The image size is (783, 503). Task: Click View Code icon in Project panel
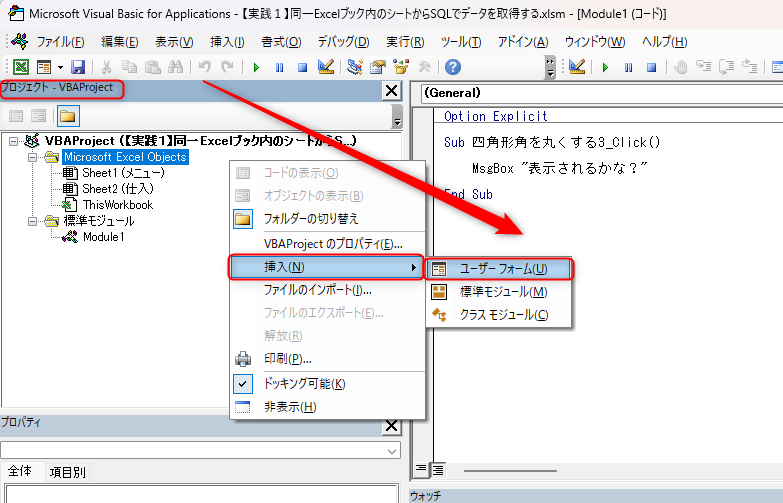(16, 116)
